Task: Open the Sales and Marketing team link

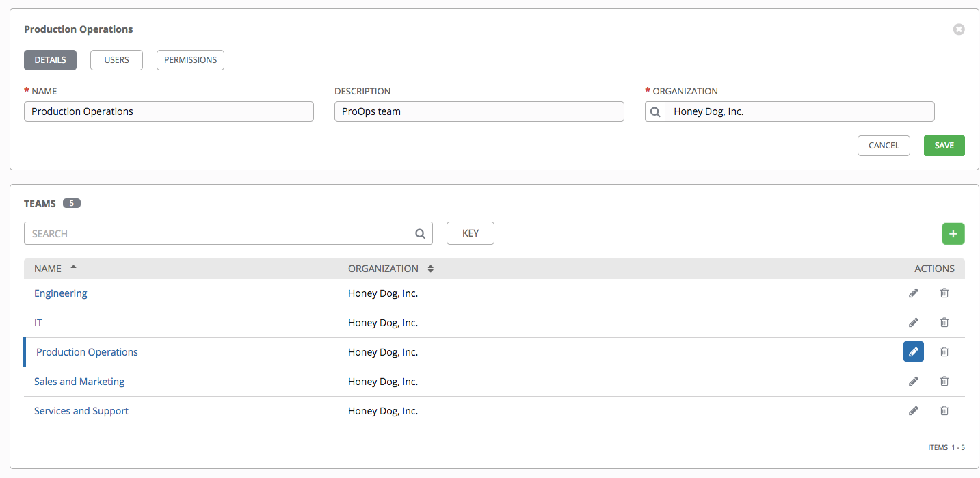Action: click(x=79, y=382)
